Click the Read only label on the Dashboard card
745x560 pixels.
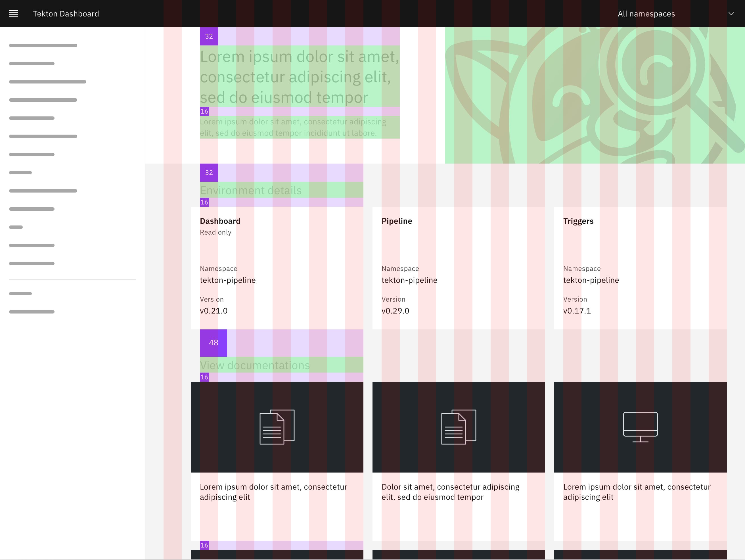coord(215,232)
